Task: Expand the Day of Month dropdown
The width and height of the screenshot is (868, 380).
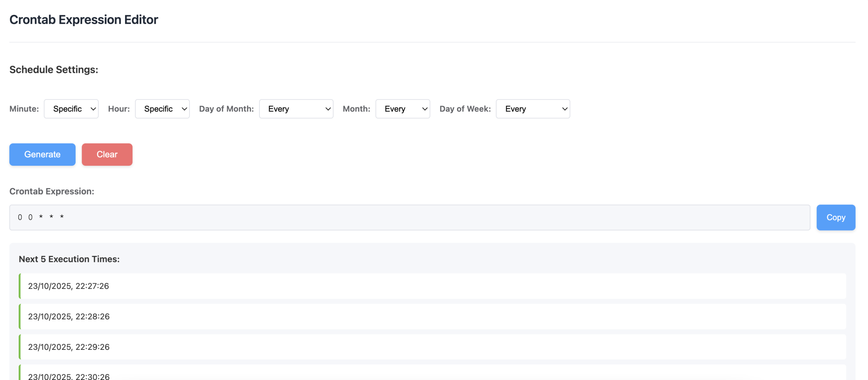Action: (x=296, y=109)
